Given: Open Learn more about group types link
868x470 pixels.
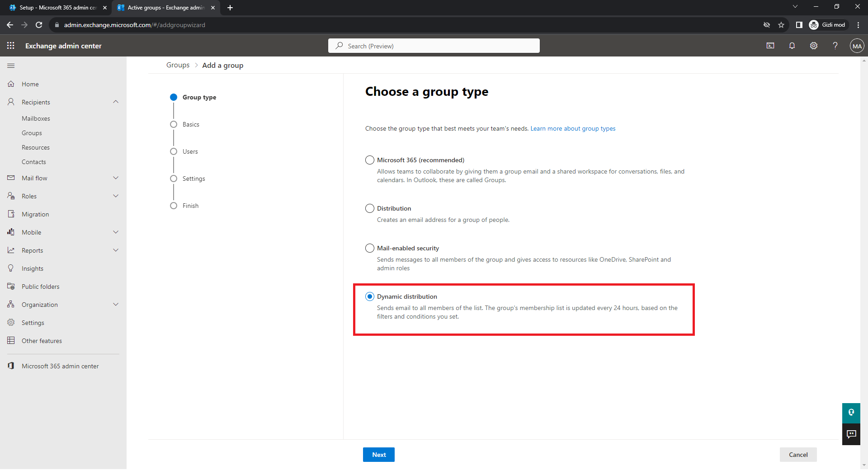Looking at the screenshot, I should tap(573, 129).
